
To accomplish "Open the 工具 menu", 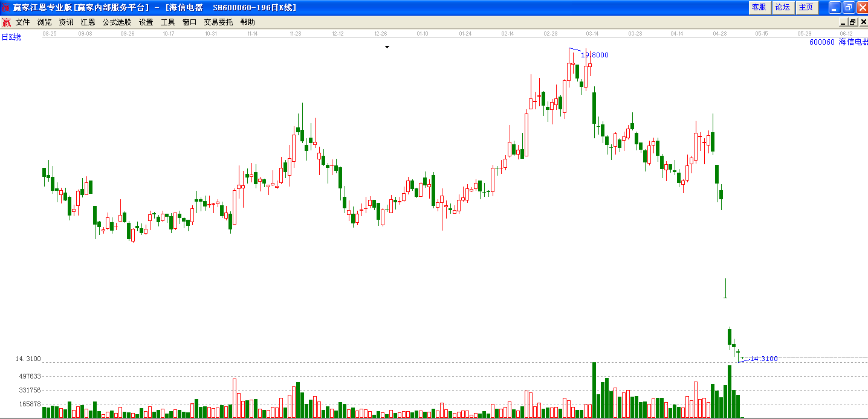I will pyautogui.click(x=167, y=22).
